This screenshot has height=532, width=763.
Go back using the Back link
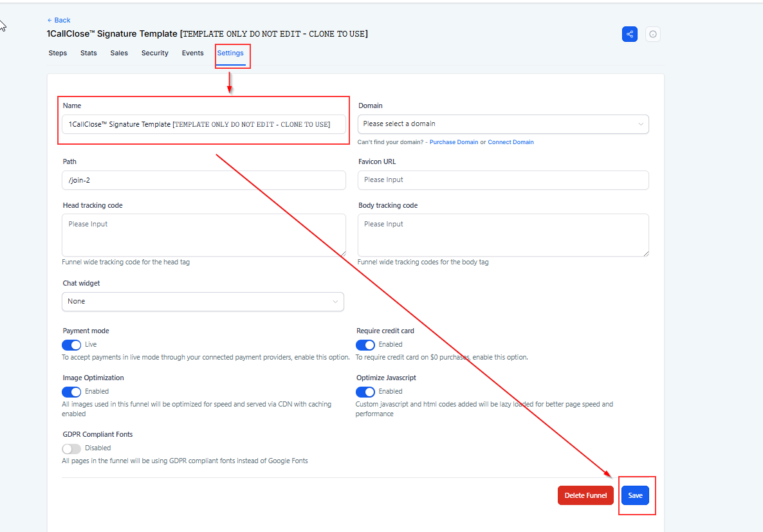[x=59, y=20]
